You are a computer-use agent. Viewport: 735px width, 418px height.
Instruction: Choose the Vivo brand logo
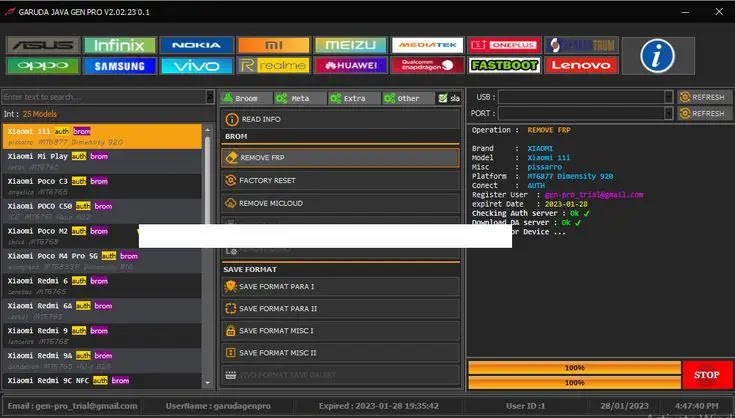[196, 66]
